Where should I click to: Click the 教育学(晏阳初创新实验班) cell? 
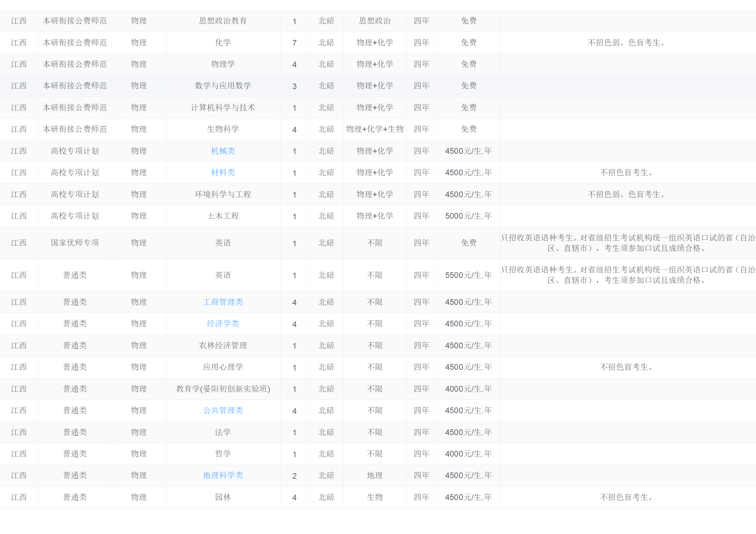click(x=223, y=389)
